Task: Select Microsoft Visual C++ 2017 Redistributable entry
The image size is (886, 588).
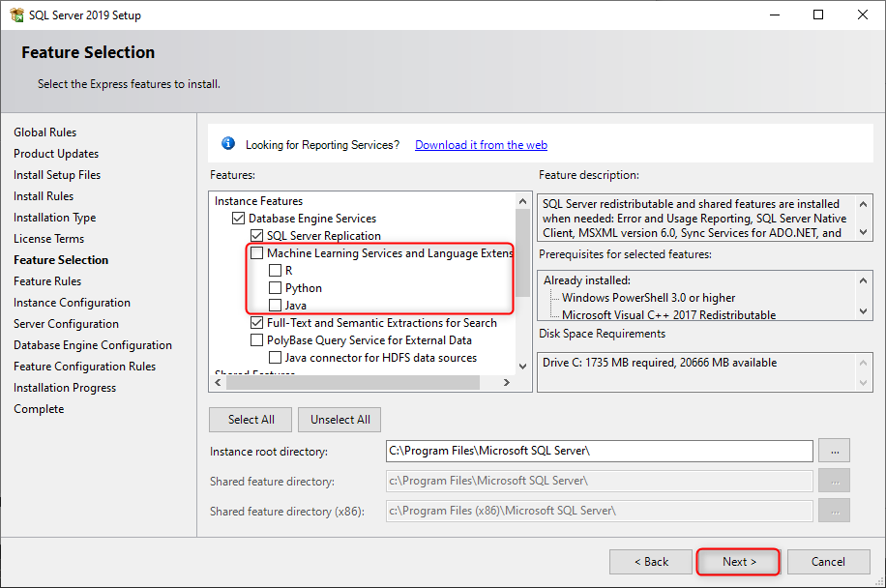Action: click(x=668, y=315)
